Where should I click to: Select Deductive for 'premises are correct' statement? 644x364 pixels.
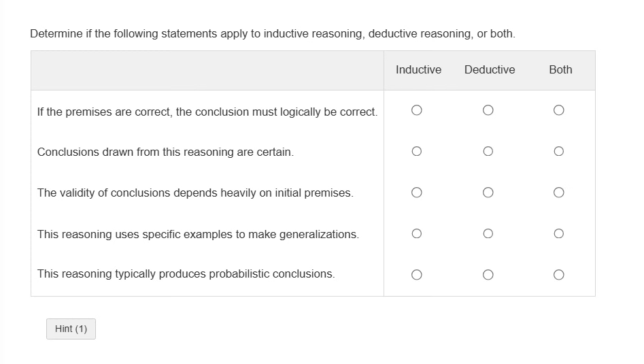click(x=488, y=110)
